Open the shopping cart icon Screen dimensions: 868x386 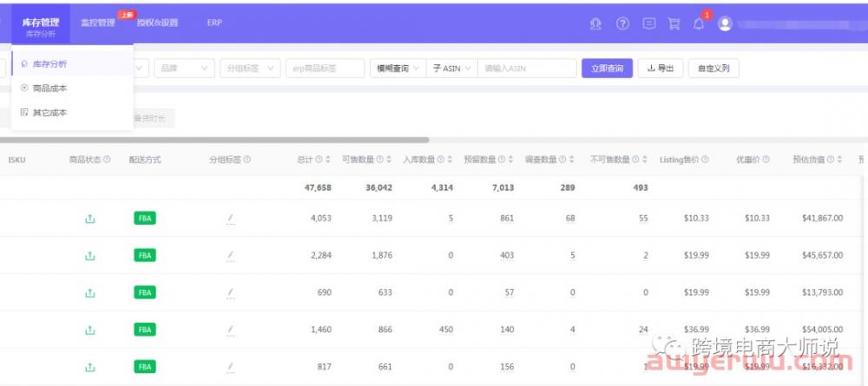click(674, 23)
